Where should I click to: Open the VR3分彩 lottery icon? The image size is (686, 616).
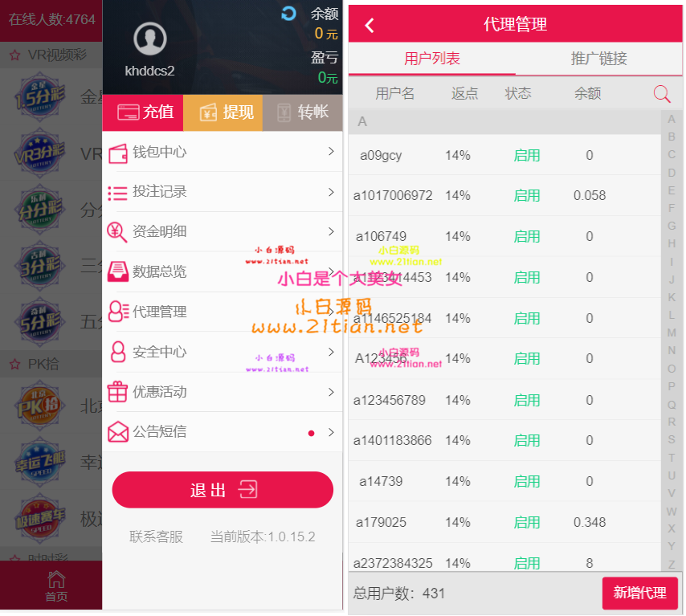click(x=39, y=153)
